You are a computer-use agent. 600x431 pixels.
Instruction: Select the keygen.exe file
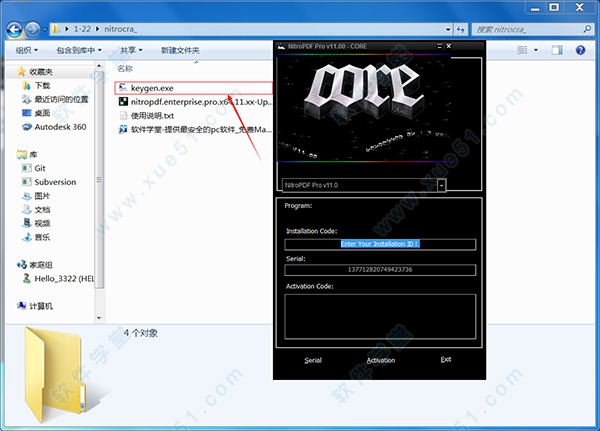194,88
